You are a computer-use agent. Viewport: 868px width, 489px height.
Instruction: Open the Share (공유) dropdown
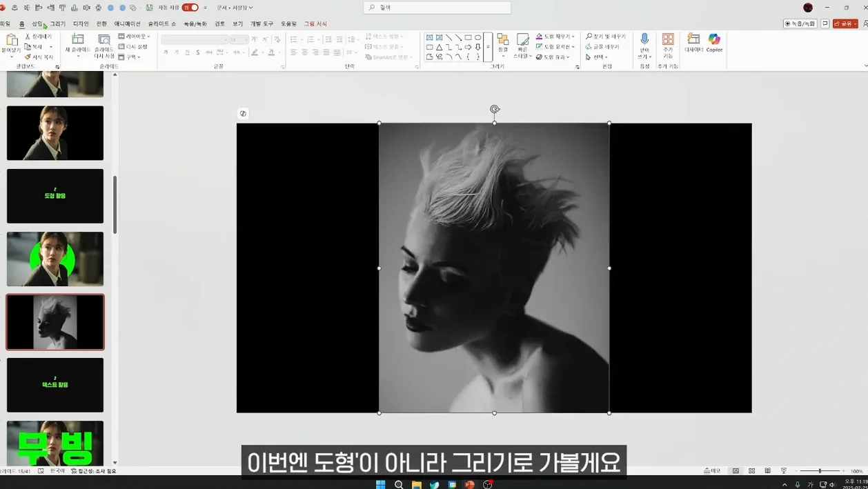[845, 23]
